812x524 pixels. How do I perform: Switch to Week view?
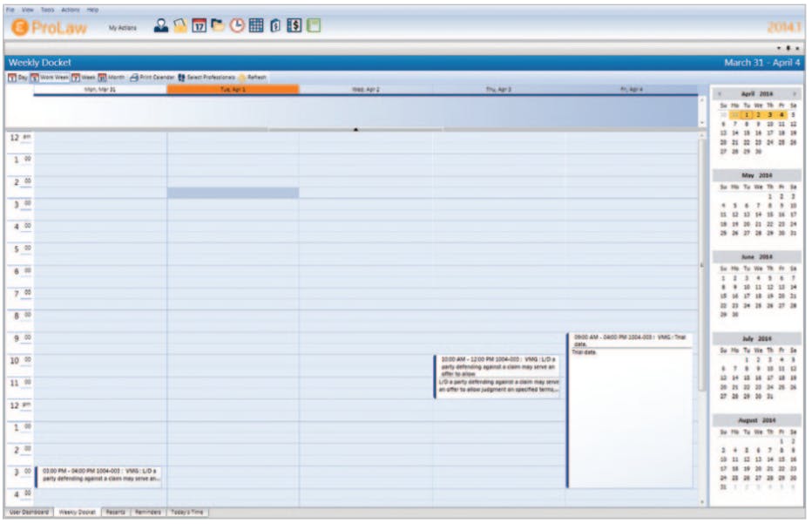point(84,78)
